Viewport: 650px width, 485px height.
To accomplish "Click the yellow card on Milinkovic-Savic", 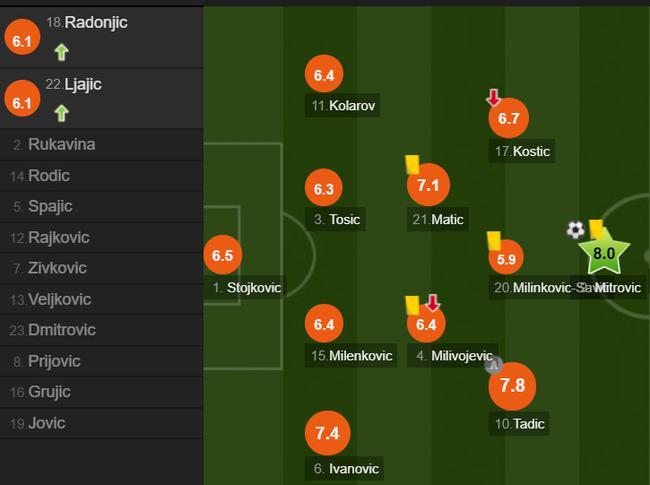I will pyautogui.click(x=494, y=240).
